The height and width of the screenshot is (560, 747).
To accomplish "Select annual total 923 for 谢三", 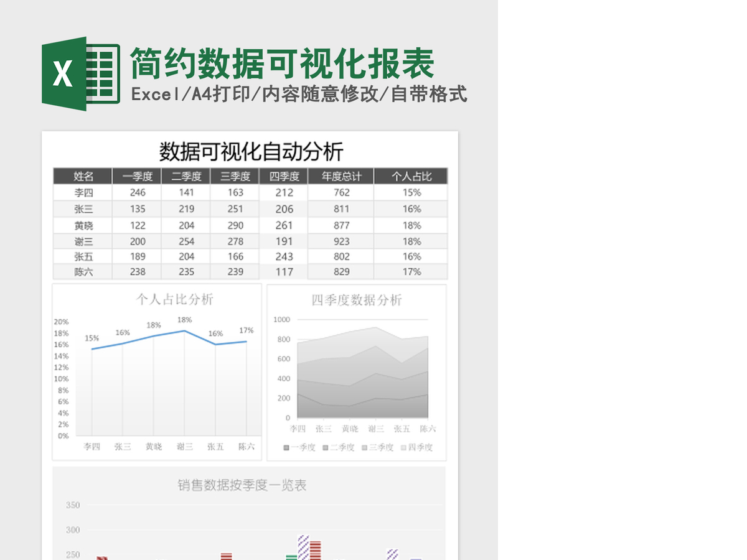I will tap(341, 241).
